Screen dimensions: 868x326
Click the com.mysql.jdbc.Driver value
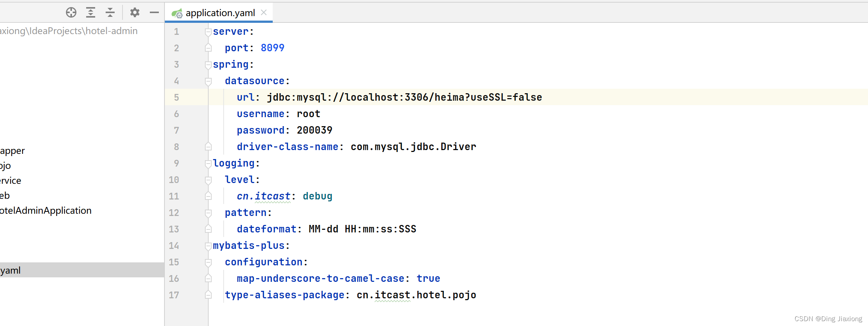tap(414, 147)
